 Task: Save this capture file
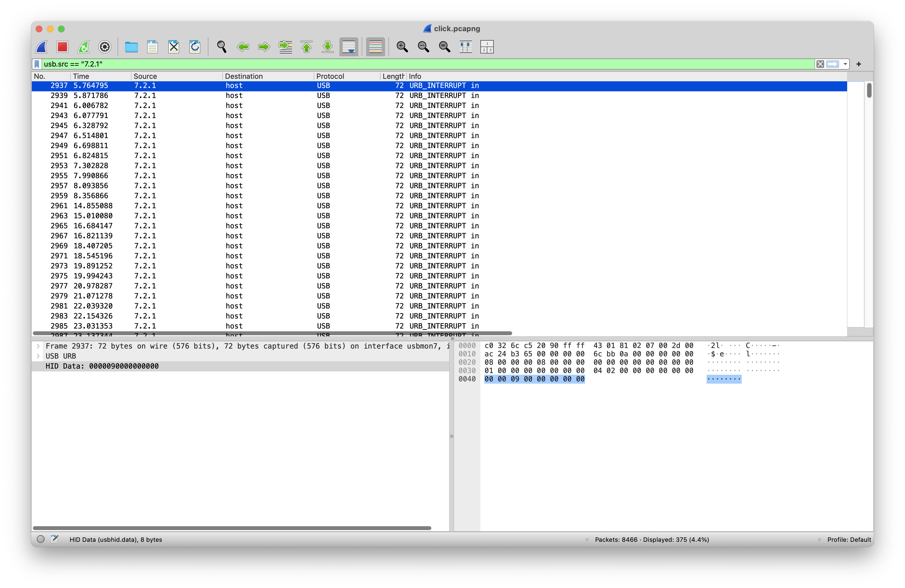[x=152, y=47]
